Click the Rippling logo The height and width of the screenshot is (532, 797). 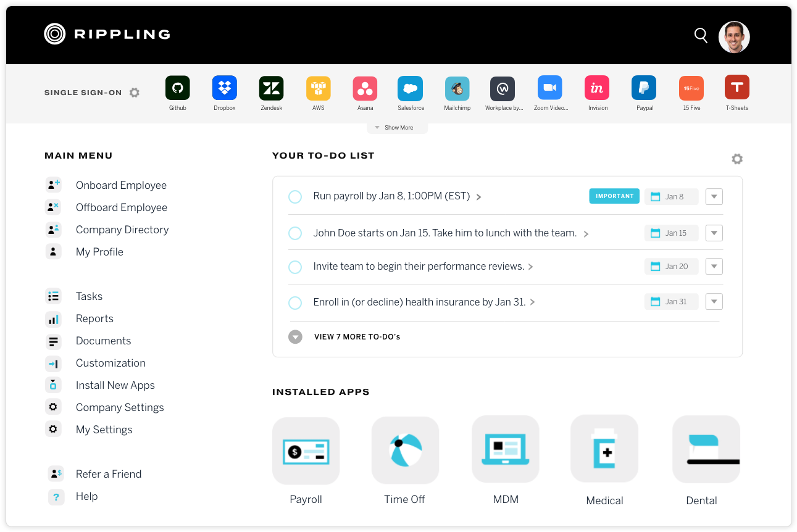[107, 34]
